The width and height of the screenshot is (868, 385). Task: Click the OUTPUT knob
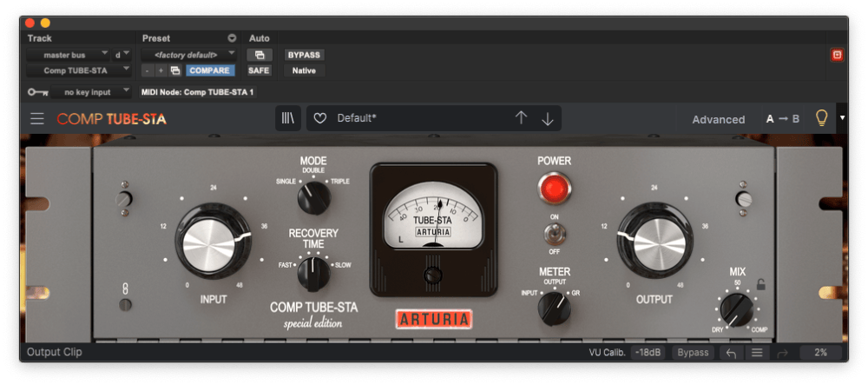click(x=654, y=241)
